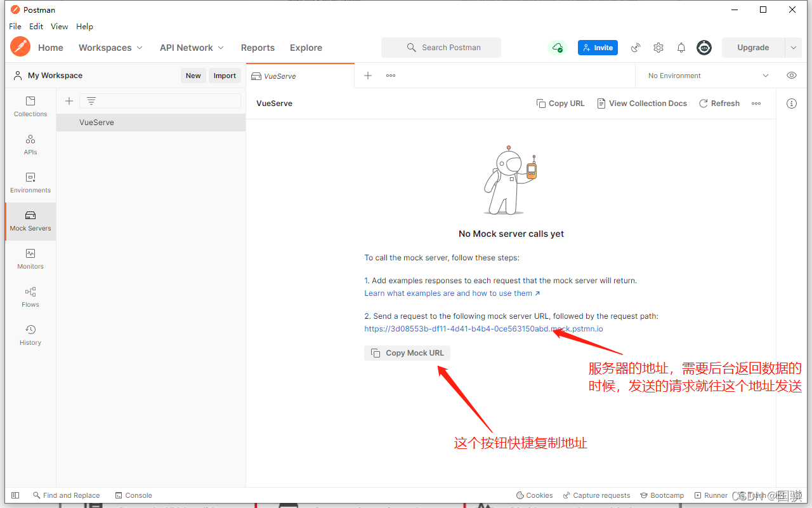Screen dimensions: 812x508
Task: Refresh the mock server calls
Action: pyautogui.click(x=719, y=104)
